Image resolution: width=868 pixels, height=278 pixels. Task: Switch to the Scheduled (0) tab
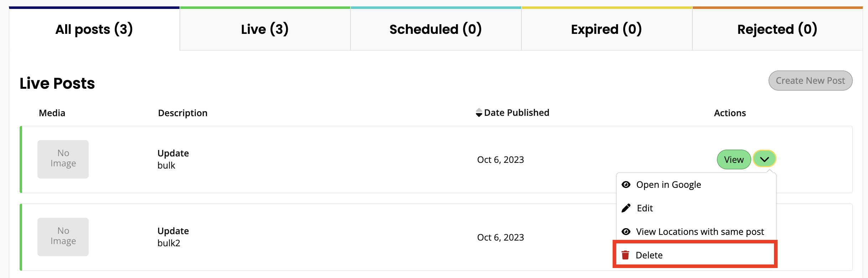tap(435, 29)
